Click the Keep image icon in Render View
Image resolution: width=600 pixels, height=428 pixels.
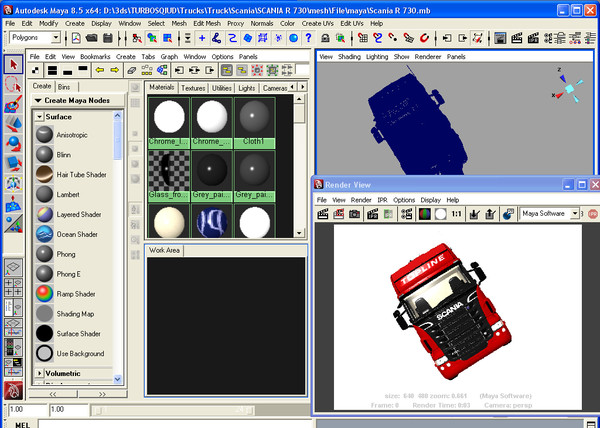475,214
